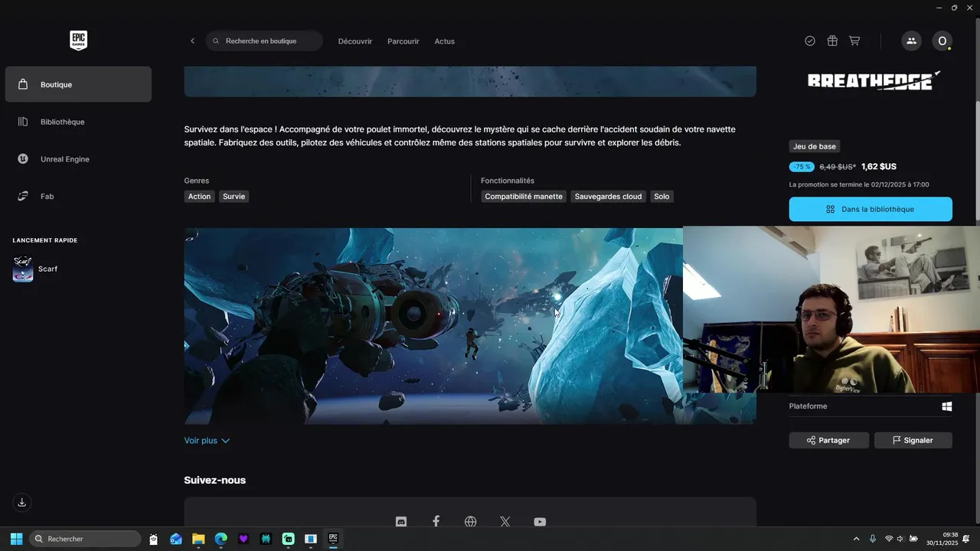Click the microphone tray icon
This screenshot has width=980, height=551.
point(872,539)
